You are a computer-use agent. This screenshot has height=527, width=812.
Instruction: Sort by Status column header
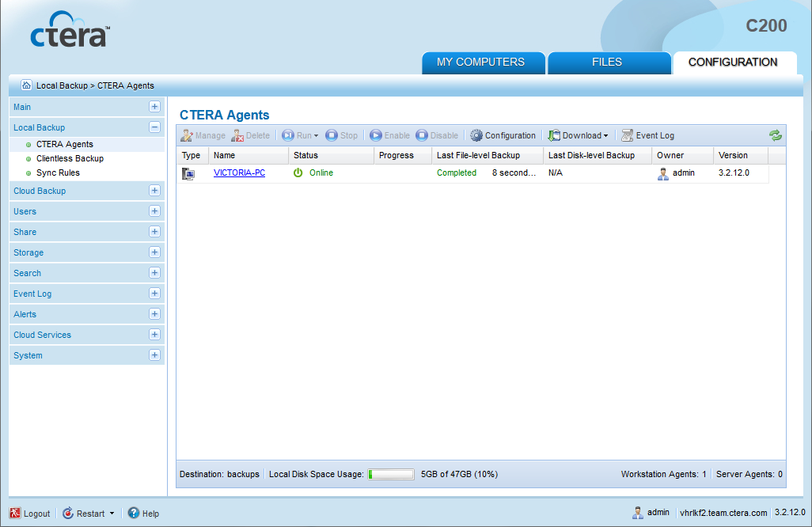point(331,155)
